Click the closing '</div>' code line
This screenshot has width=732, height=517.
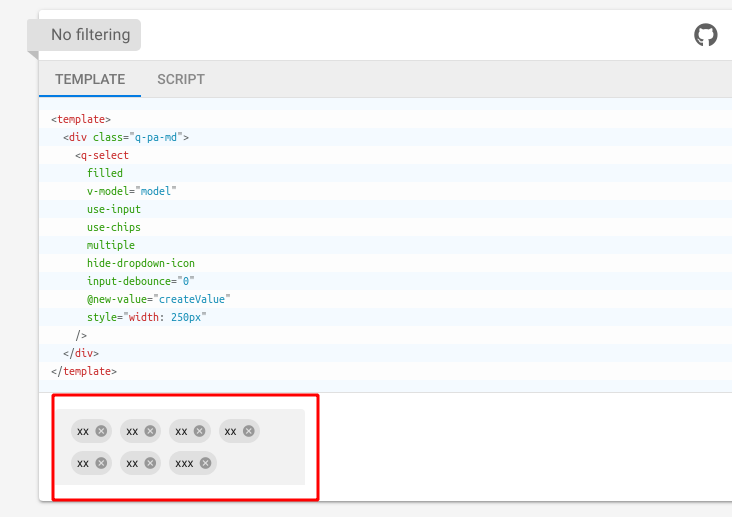pos(81,353)
